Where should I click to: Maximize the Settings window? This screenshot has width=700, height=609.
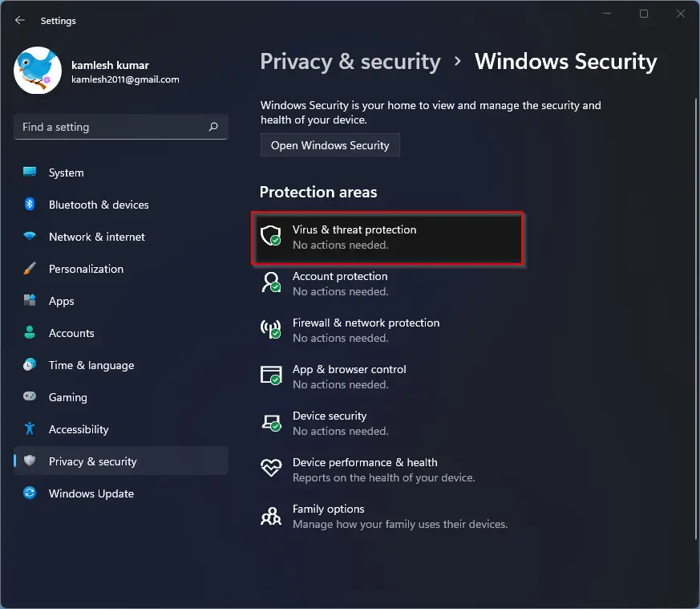tap(643, 14)
